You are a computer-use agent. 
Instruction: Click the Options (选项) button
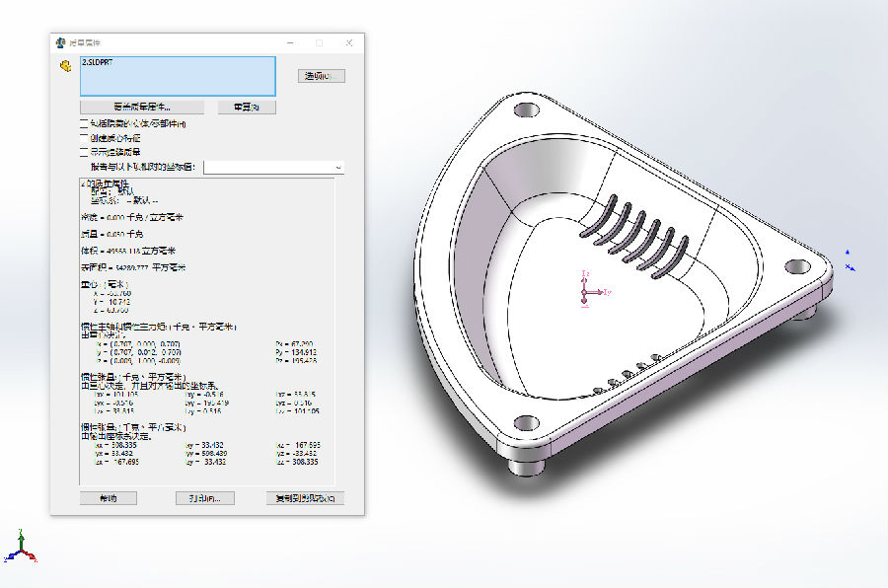point(321,76)
